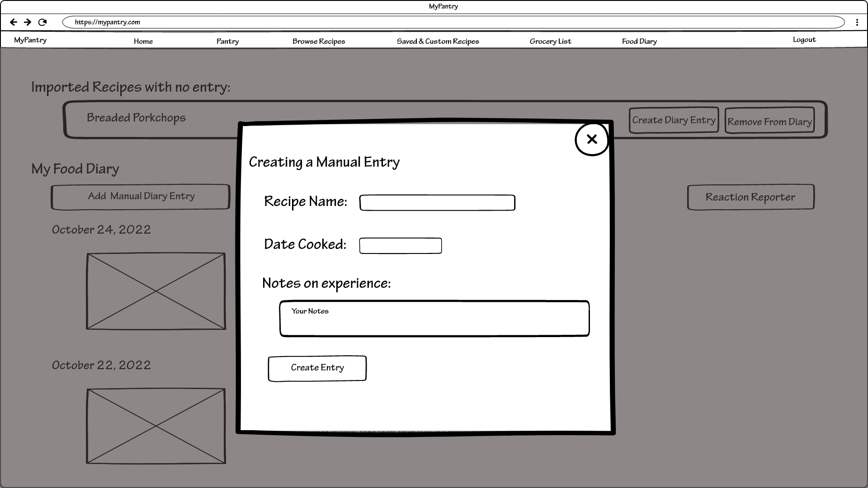Click the Reaction Reporter button

(750, 197)
